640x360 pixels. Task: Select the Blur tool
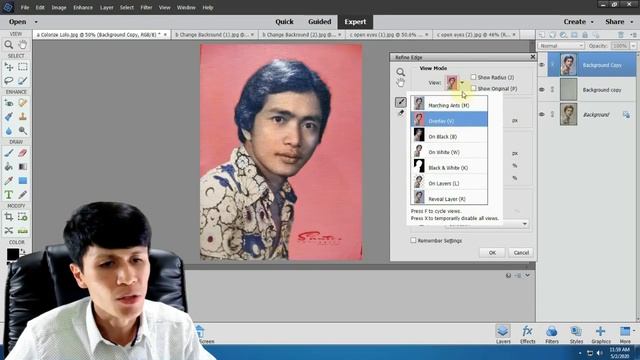[x=9, y=131]
